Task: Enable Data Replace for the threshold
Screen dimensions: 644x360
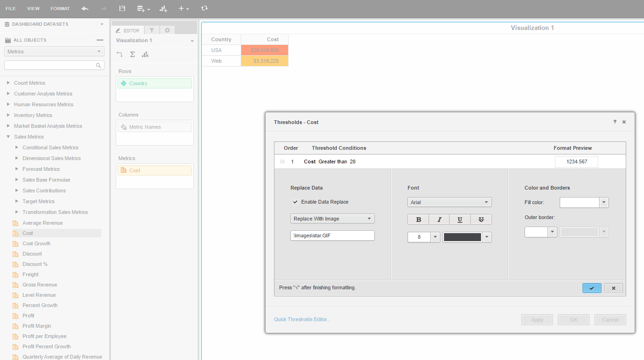Action: (295, 202)
